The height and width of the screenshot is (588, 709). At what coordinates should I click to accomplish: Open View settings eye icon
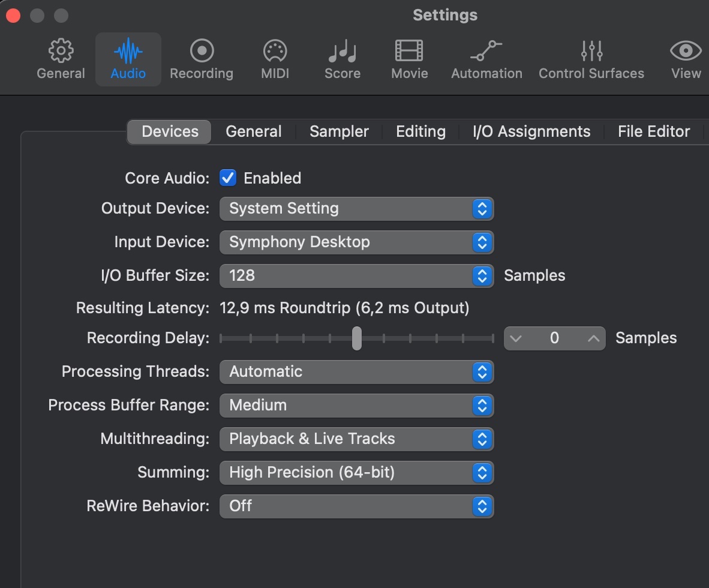686,52
